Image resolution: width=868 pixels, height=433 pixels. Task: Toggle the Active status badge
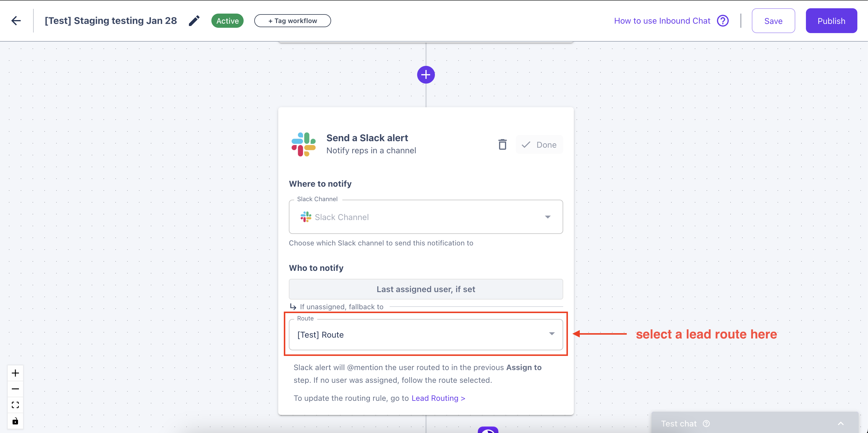[x=227, y=21]
